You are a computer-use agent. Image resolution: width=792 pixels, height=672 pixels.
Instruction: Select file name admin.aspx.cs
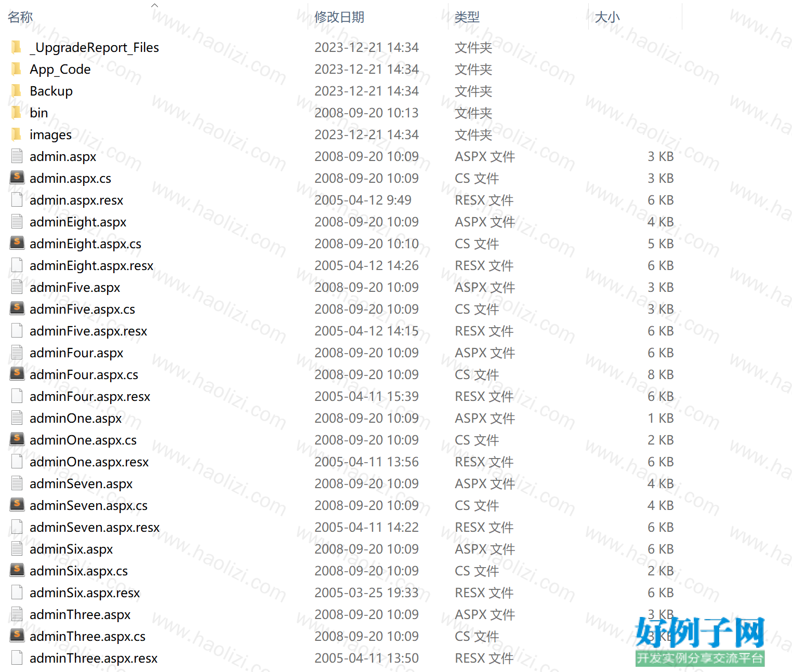click(x=71, y=178)
